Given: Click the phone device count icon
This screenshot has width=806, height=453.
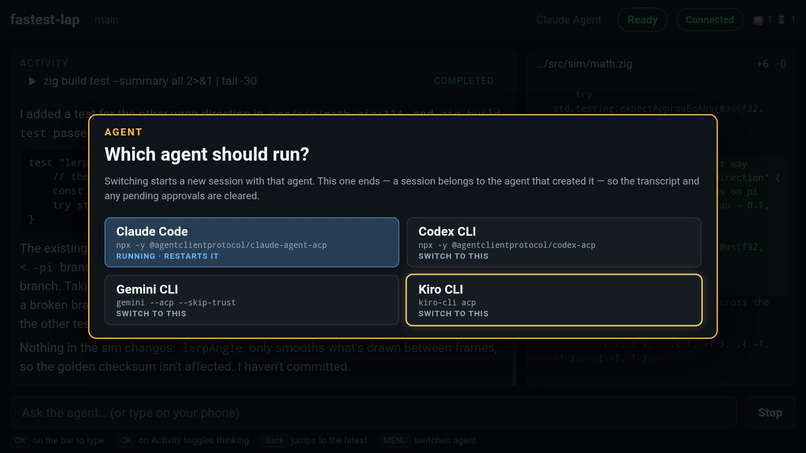Looking at the screenshot, I should 781,20.
